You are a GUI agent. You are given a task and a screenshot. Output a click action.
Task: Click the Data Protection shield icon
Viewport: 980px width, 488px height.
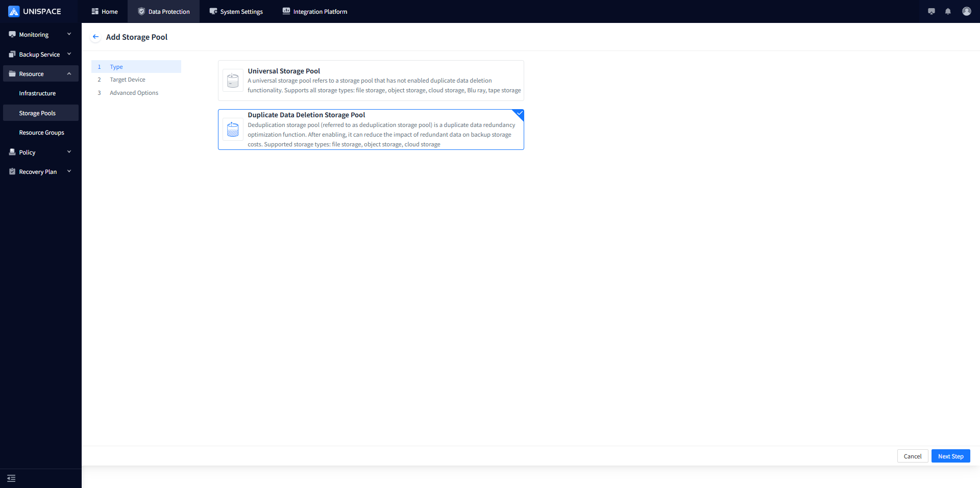[141, 11]
